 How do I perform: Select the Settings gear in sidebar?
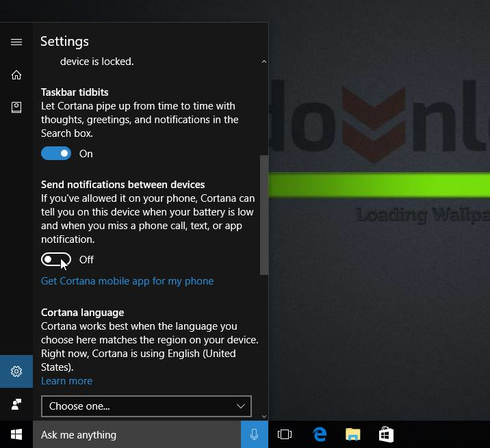pos(16,371)
